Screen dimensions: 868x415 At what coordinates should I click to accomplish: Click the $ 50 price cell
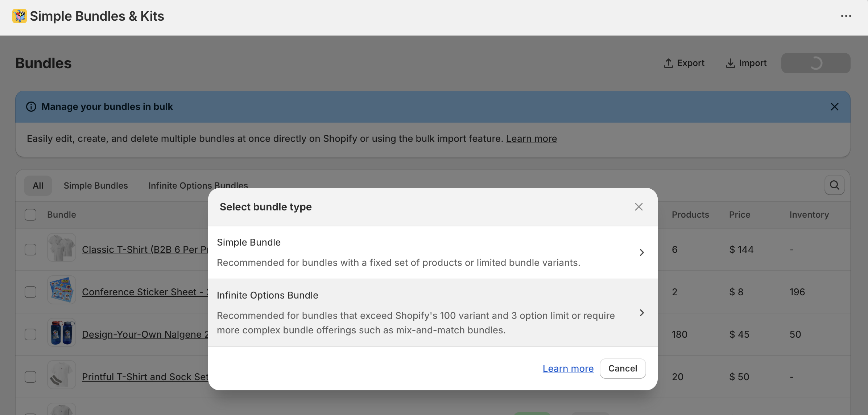[739, 377]
